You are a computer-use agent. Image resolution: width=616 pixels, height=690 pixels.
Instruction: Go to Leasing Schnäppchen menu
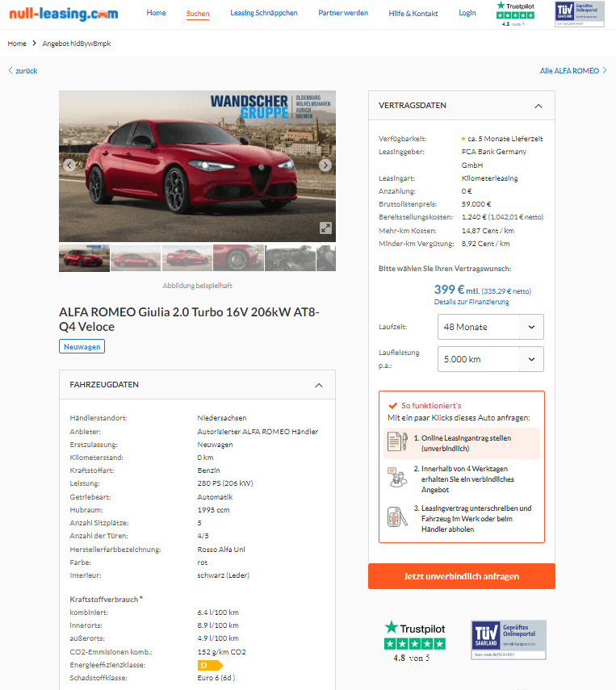click(x=264, y=13)
